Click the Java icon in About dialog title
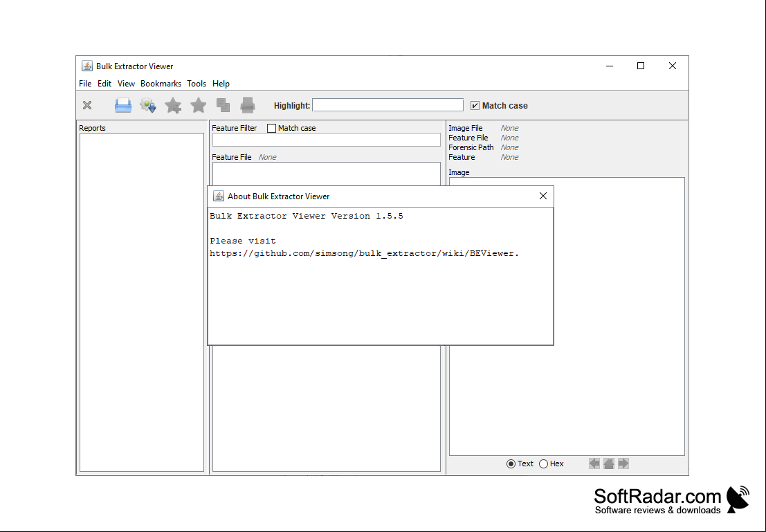Image resolution: width=766 pixels, height=532 pixels. click(219, 196)
